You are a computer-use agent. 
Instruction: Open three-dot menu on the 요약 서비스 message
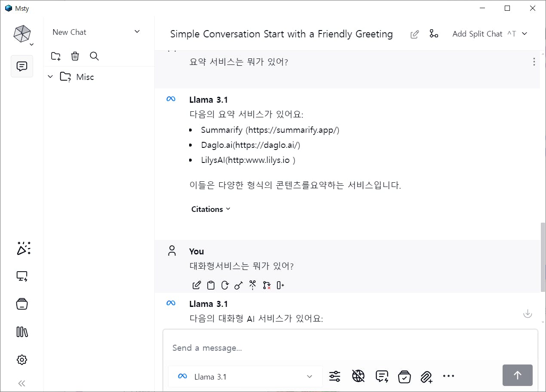[x=534, y=62]
